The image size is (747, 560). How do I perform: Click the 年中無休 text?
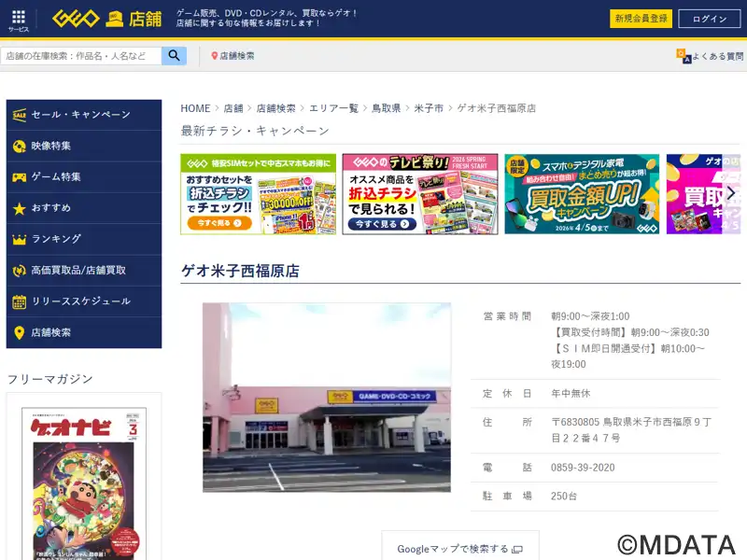(x=571, y=393)
